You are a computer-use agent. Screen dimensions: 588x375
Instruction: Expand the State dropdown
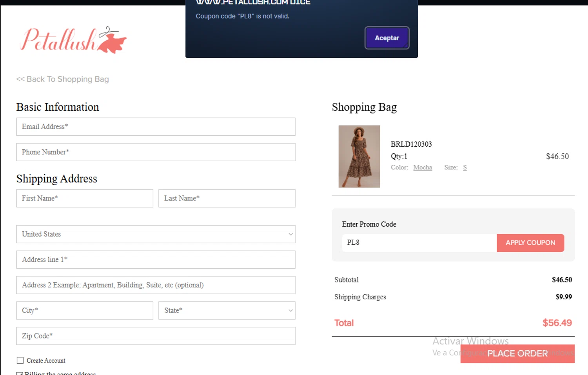[227, 311]
